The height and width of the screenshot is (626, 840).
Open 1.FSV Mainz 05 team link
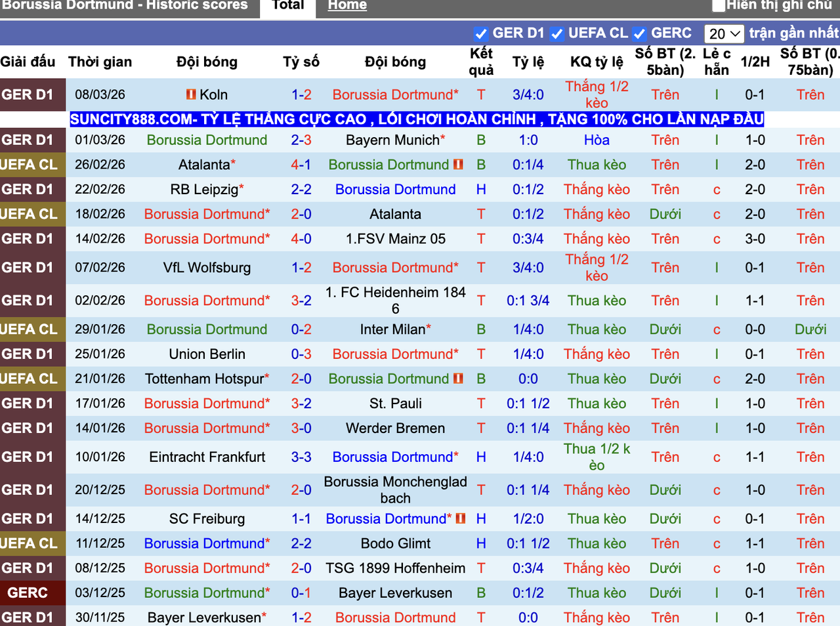pyautogui.click(x=396, y=239)
